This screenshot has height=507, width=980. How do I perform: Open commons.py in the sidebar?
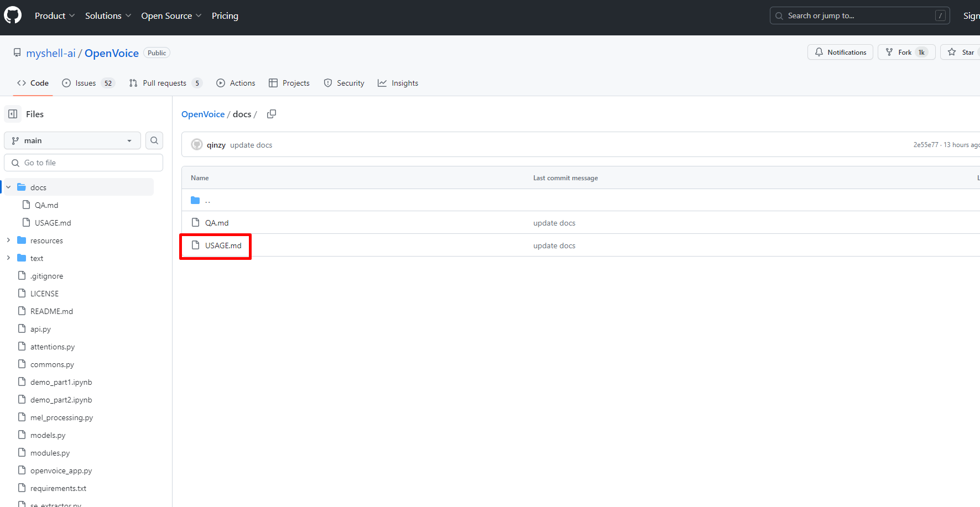(x=52, y=364)
